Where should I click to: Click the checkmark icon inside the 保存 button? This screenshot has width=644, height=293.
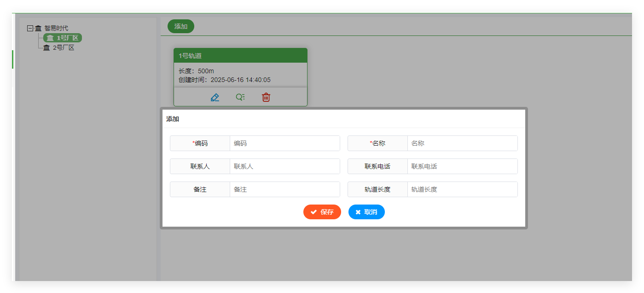click(313, 212)
